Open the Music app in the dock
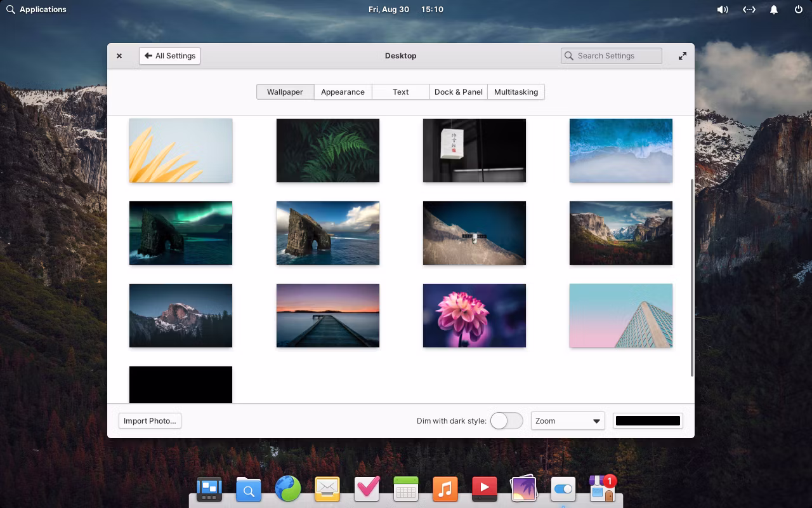 [445, 489]
